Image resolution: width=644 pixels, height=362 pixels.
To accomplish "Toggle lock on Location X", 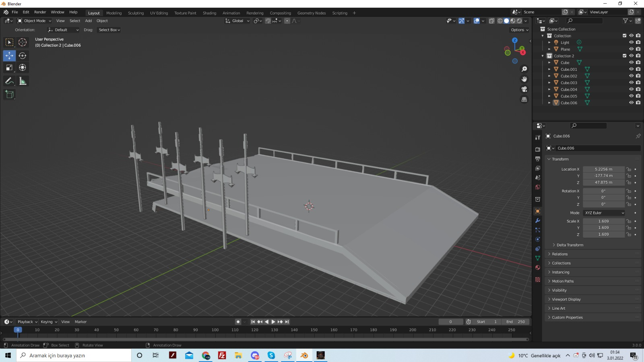I will point(629,169).
